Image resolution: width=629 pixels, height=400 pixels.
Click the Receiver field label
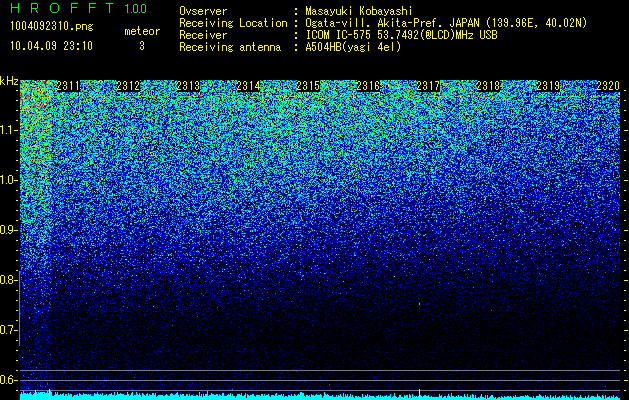click(203, 35)
